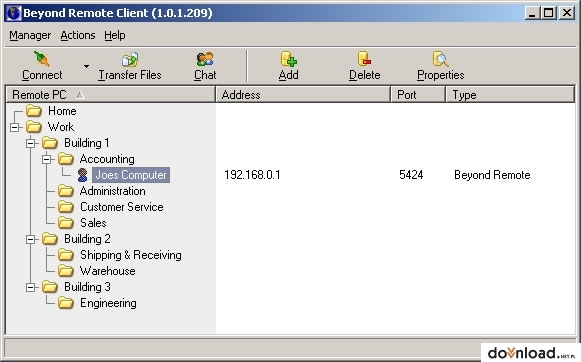Collapse the Accounting node
The width and height of the screenshot is (581, 362).
(x=47, y=159)
